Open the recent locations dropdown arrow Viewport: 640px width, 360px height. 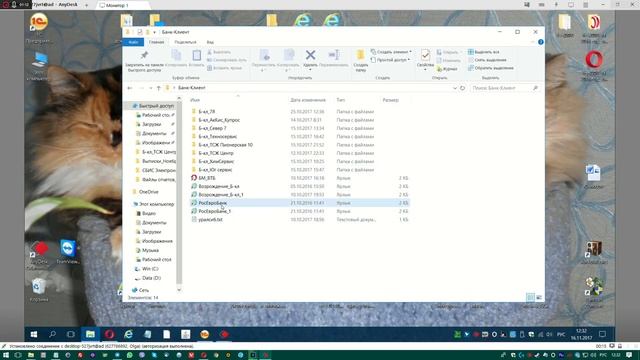[x=151, y=88]
